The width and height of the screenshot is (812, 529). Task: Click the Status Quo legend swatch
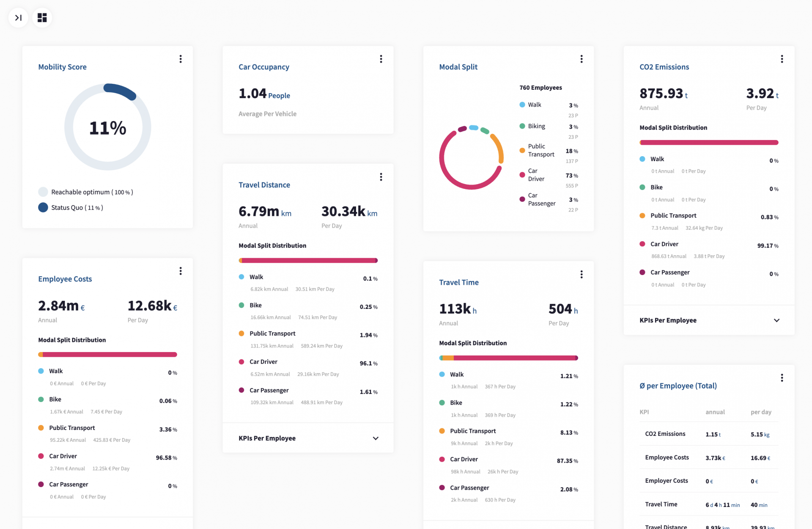click(43, 208)
